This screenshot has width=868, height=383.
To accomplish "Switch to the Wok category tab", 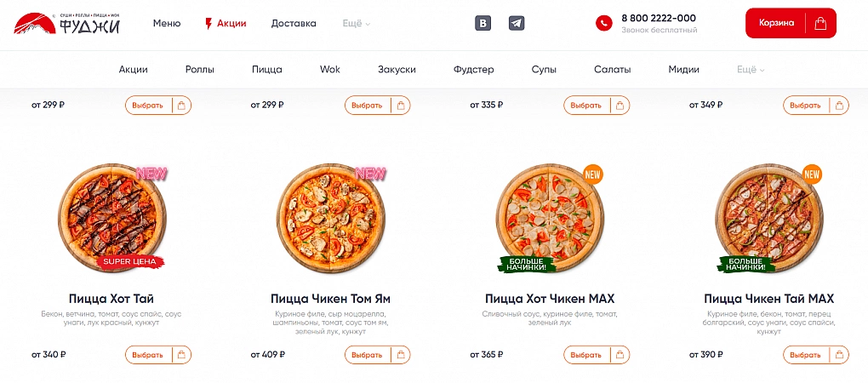I will click(330, 70).
